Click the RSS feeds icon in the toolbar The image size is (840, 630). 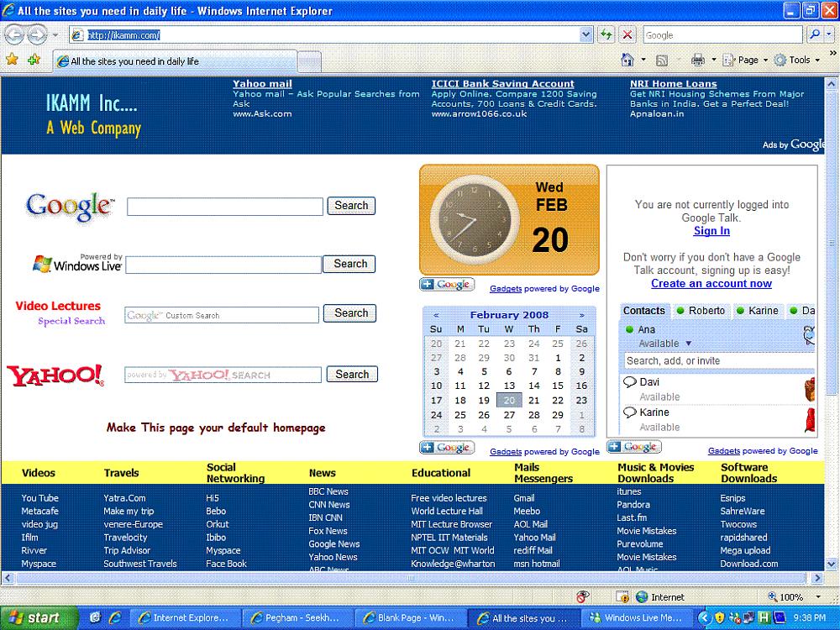point(662,60)
